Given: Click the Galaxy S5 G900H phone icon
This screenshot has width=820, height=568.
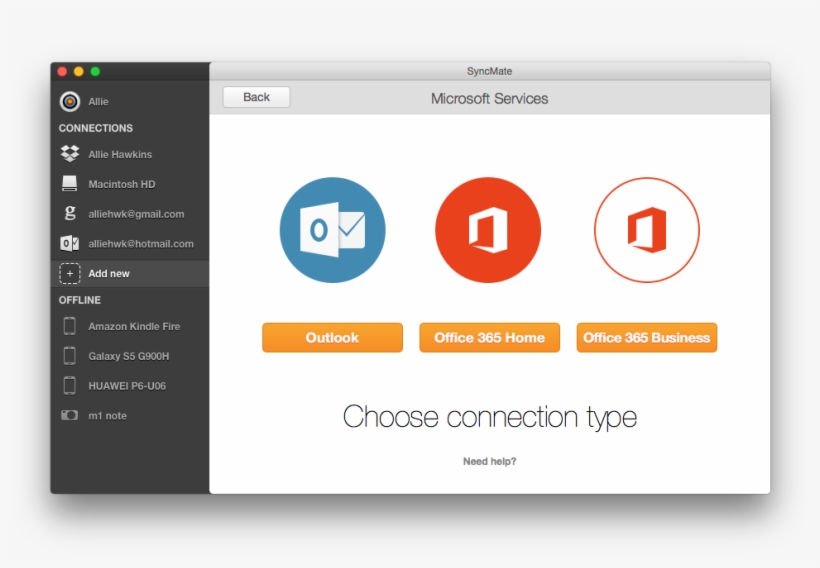Looking at the screenshot, I should tap(70, 356).
